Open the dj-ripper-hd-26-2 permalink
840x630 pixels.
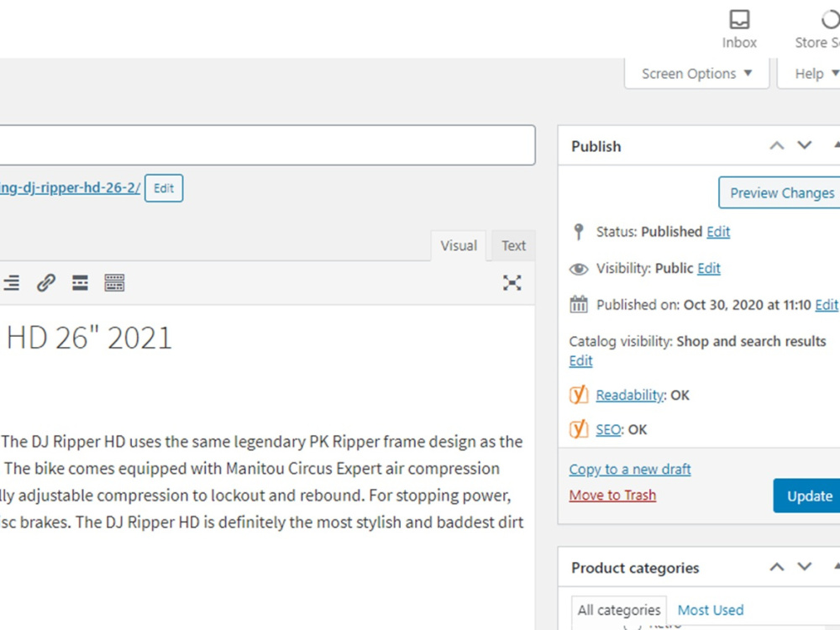(71, 188)
